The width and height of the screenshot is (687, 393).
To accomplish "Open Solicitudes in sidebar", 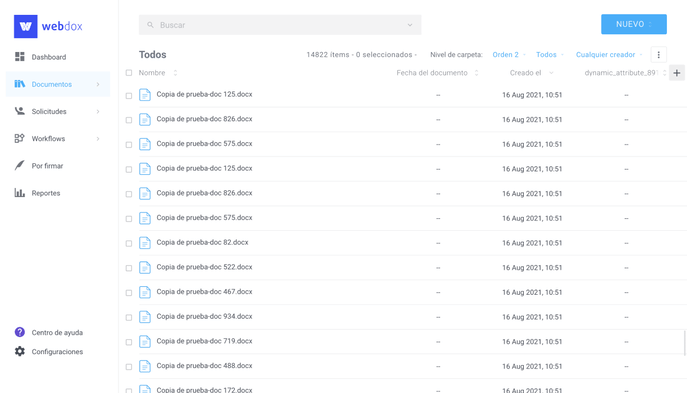I will coord(58,111).
